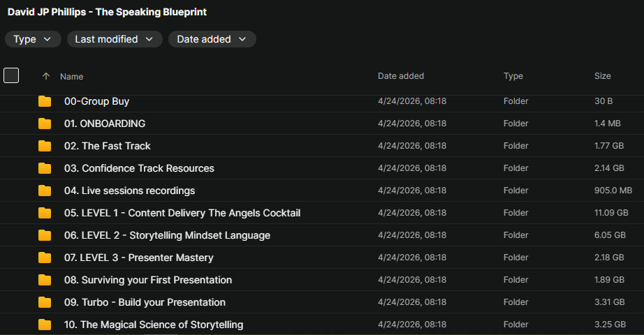Click the 02. The Fast Track folder icon
The width and height of the screenshot is (644, 335).
45,146
